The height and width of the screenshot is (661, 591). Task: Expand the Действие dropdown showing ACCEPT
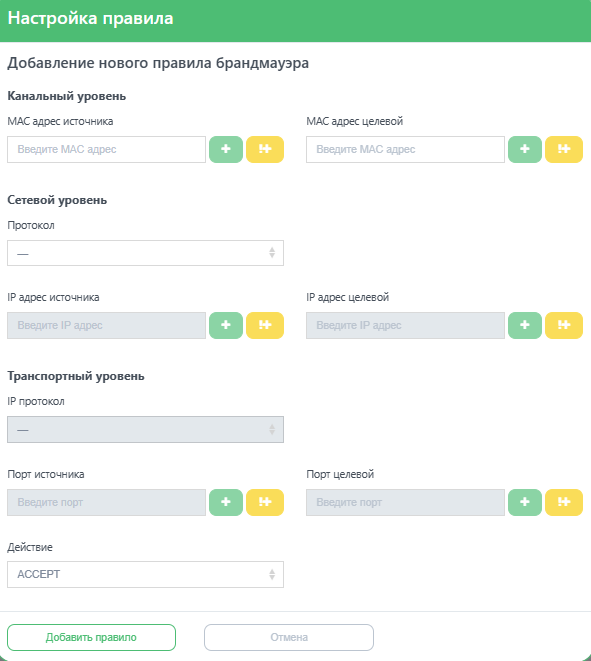tap(145, 575)
